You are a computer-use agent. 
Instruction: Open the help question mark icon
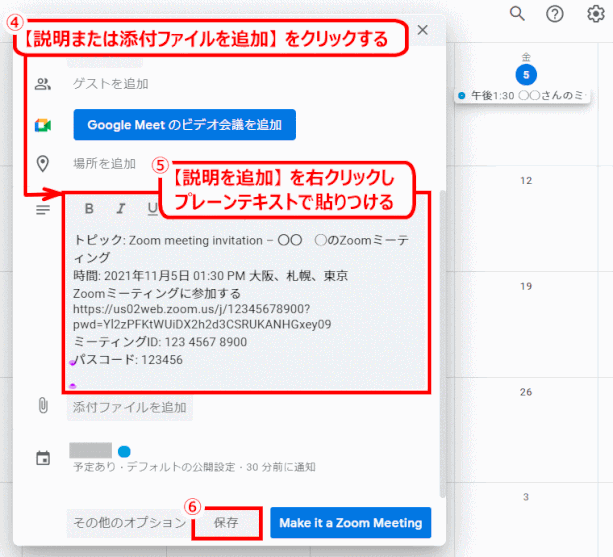[555, 14]
